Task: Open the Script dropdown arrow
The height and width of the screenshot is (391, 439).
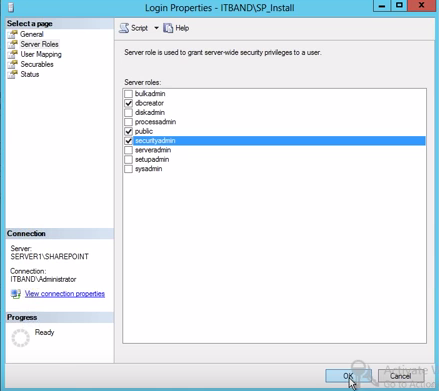Action: point(156,28)
